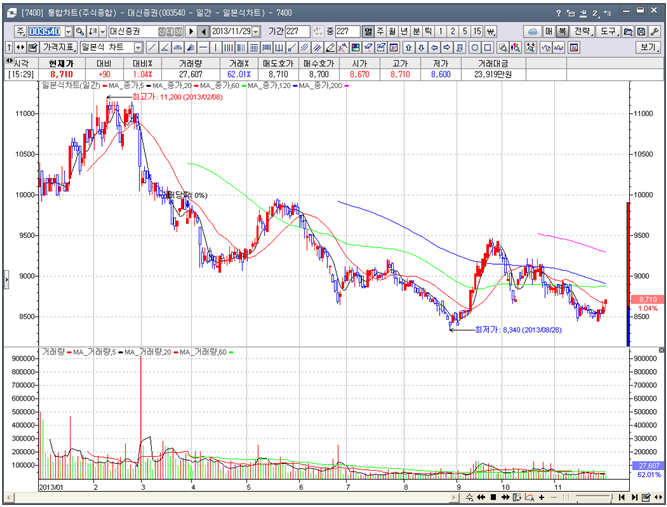The height and width of the screenshot is (507, 667).
Task: Select the trend line drawing tool
Action: pos(152,47)
